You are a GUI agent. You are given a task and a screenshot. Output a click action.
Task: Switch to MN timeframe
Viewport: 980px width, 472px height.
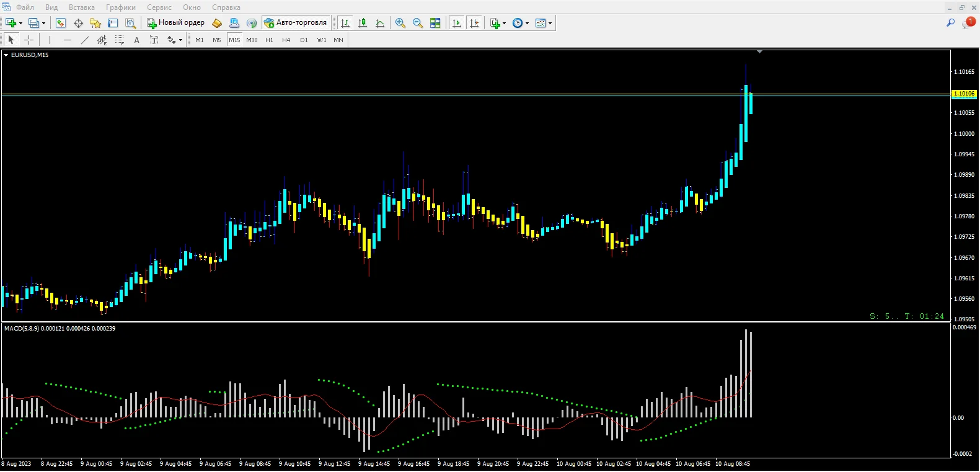tap(338, 40)
